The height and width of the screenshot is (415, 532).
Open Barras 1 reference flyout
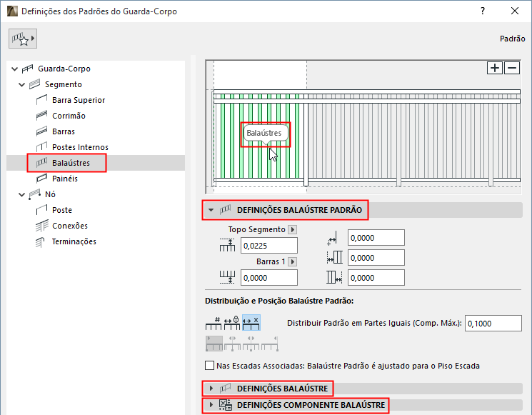click(293, 261)
